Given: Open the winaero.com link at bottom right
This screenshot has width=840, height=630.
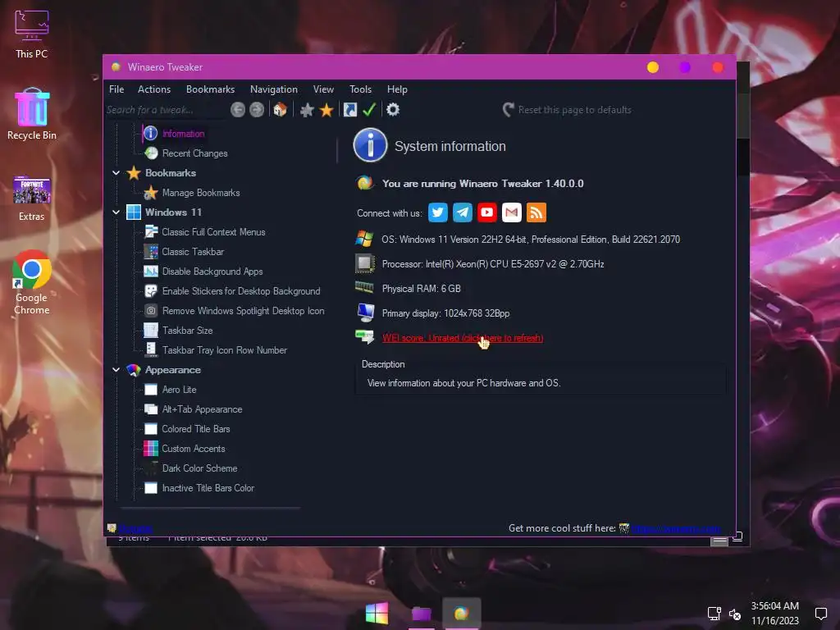Looking at the screenshot, I should pos(676,528).
